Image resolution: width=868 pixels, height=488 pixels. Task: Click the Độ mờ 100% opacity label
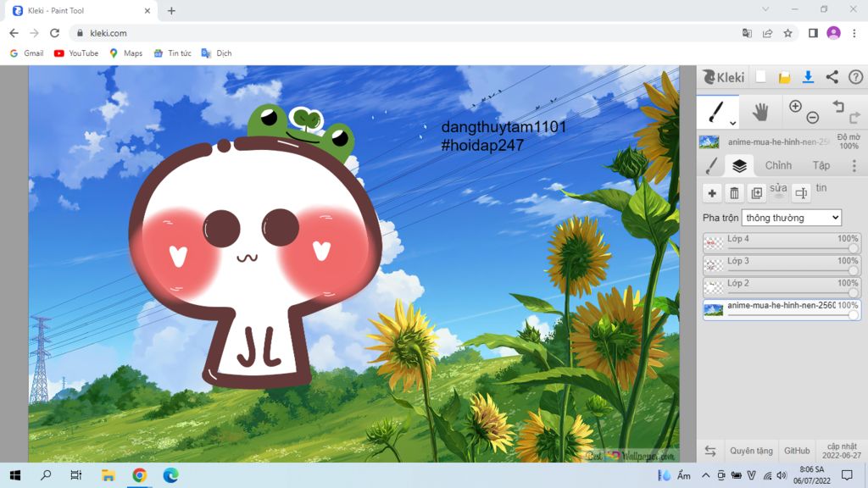tap(849, 141)
